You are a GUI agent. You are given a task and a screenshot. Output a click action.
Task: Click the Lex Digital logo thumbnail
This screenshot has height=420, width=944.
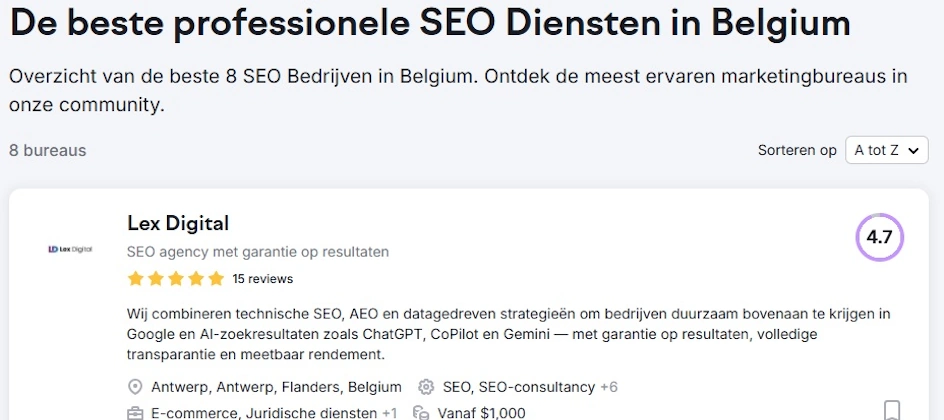click(70, 249)
